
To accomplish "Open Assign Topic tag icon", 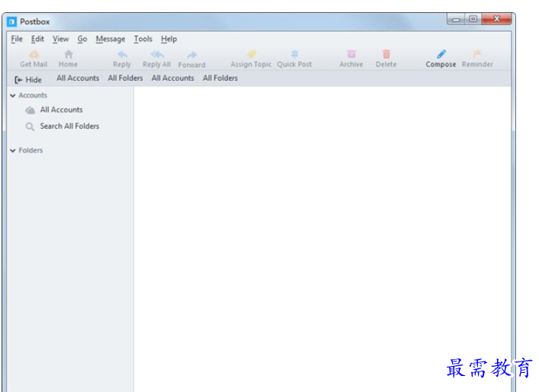I will coord(252,54).
